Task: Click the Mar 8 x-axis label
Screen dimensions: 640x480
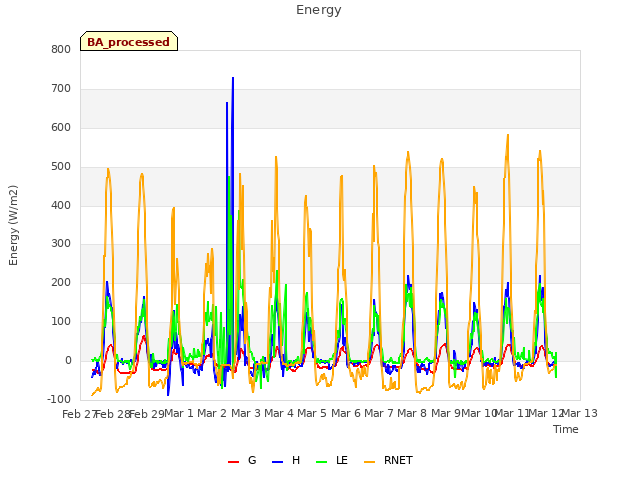Action: [412, 413]
